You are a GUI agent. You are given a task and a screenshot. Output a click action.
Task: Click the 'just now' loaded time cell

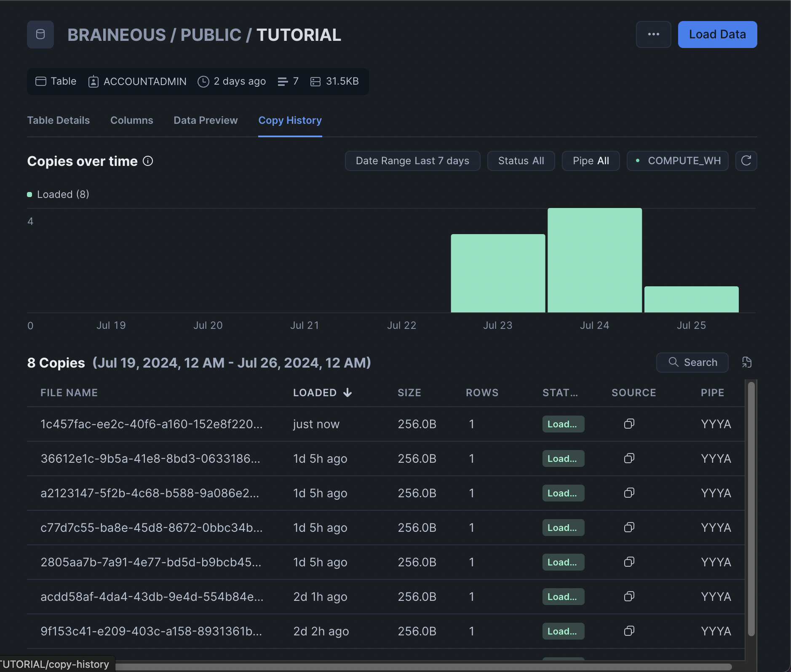coord(316,424)
